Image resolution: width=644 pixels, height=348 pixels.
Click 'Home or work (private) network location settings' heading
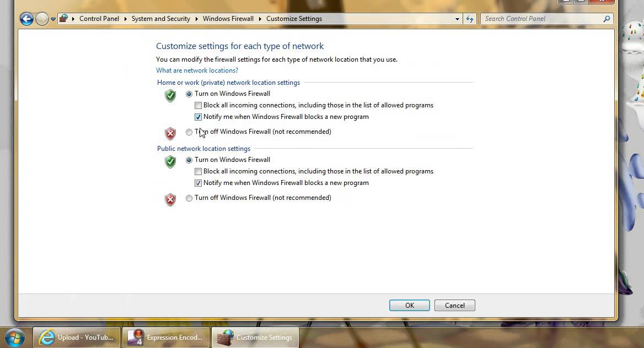coord(228,83)
